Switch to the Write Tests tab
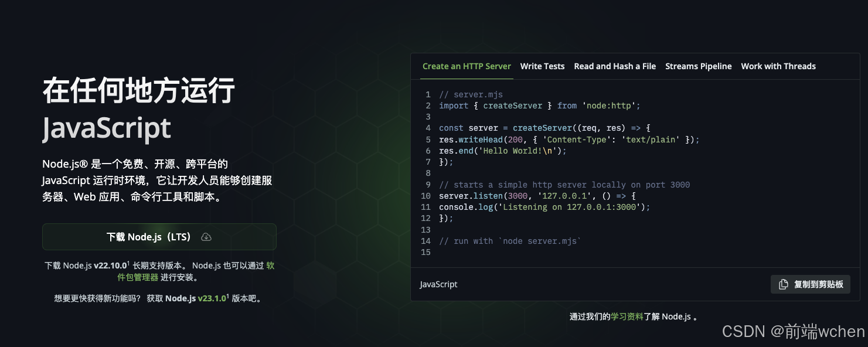The image size is (868, 347). (542, 66)
